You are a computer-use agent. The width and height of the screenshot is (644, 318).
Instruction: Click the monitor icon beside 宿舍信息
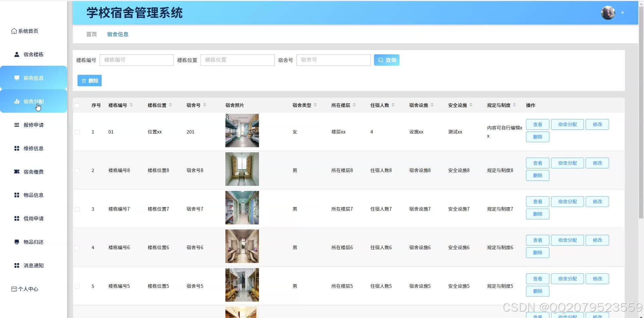pyautogui.click(x=17, y=78)
